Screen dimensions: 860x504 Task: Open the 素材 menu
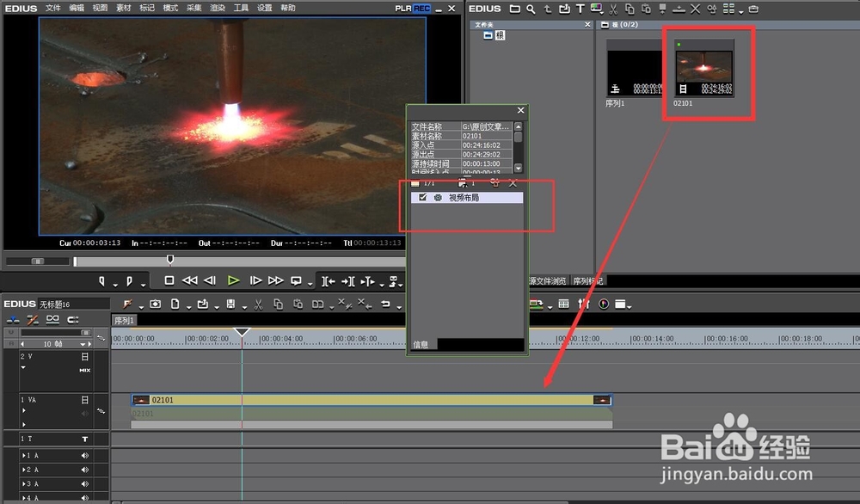(123, 9)
